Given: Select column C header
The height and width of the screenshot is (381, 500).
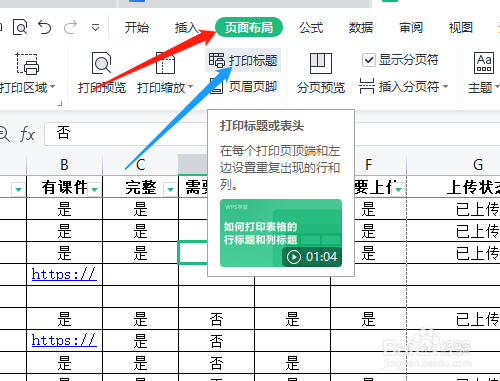Looking at the screenshot, I should pos(140,165).
